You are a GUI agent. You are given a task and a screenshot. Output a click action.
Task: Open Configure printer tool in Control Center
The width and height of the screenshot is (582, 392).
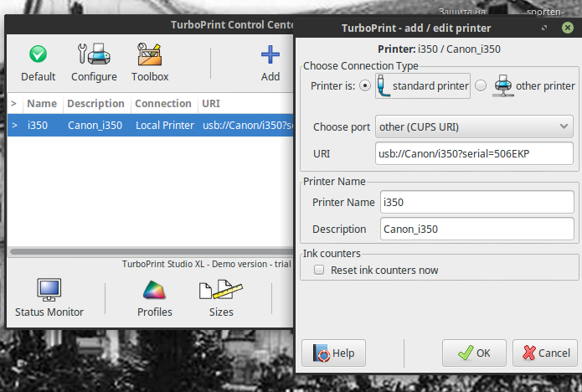pyautogui.click(x=94, y=63)
